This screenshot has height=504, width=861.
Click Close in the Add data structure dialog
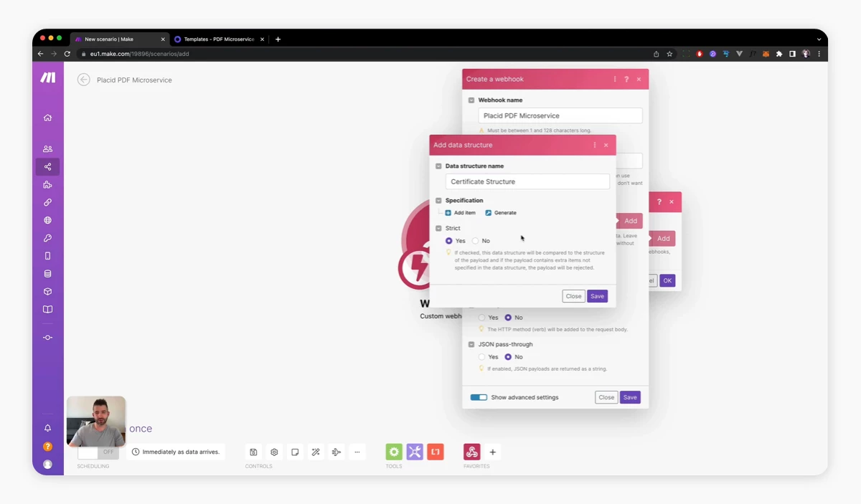coord(573,296)
